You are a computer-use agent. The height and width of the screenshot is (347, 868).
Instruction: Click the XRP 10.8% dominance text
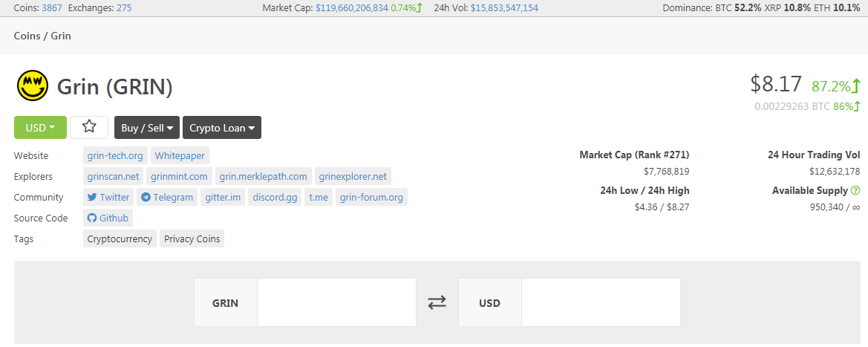coord(786,7)
